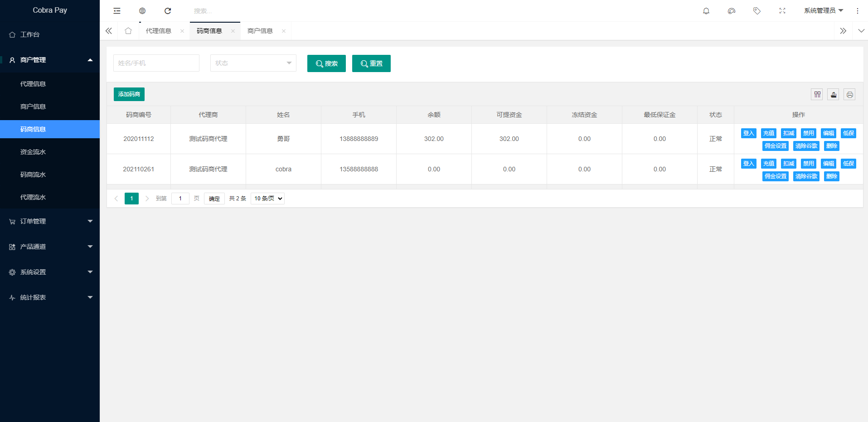Click the refresh icon in top bar

[168, 11]
